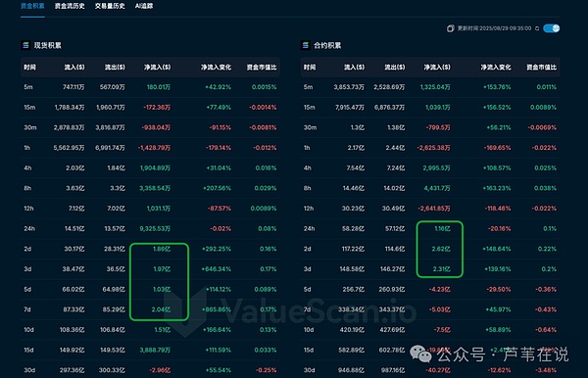
Task: Sort contract table by 资金市值比 header
Action: pyautogui.click(x=542, y=67)
